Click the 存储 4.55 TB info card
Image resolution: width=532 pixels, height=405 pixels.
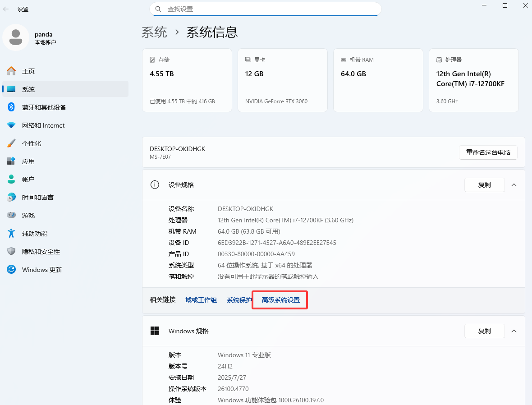pyautogui.click(x=187, y=80)
